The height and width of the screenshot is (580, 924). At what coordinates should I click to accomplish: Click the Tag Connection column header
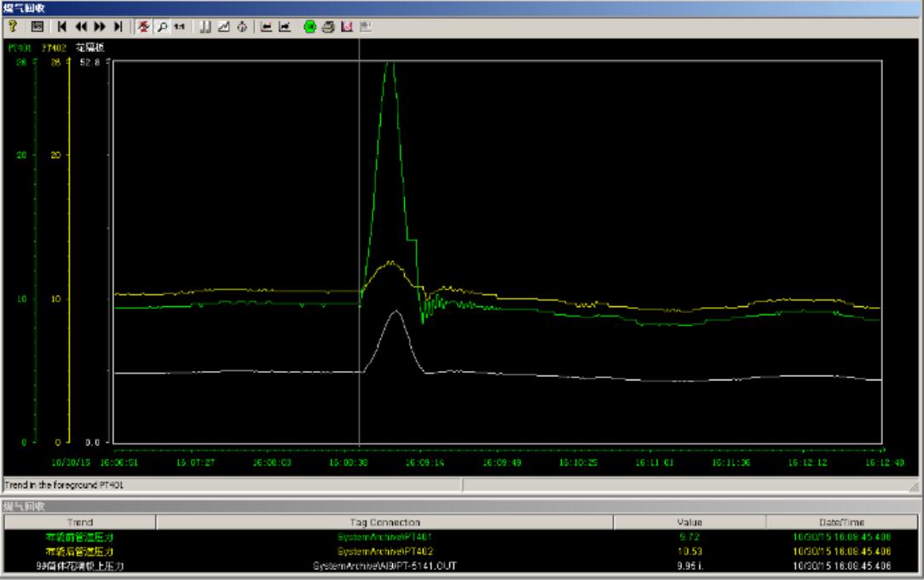tap(384, 522)
